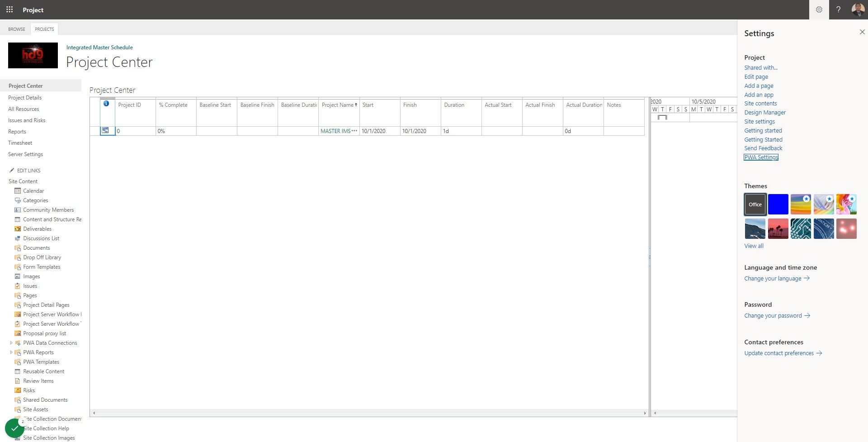The width and height of the screenshot is (868, 442).
Task: Open the settings gear icon
Action: [819, 10]
